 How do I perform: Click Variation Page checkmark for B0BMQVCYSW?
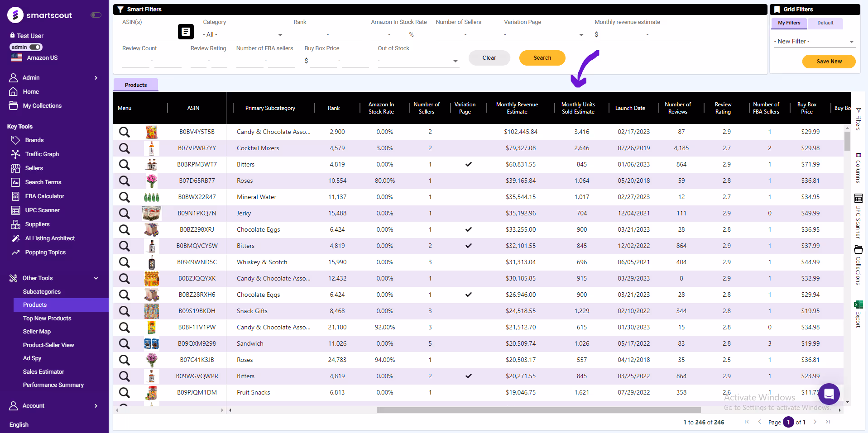click(469, 246)
